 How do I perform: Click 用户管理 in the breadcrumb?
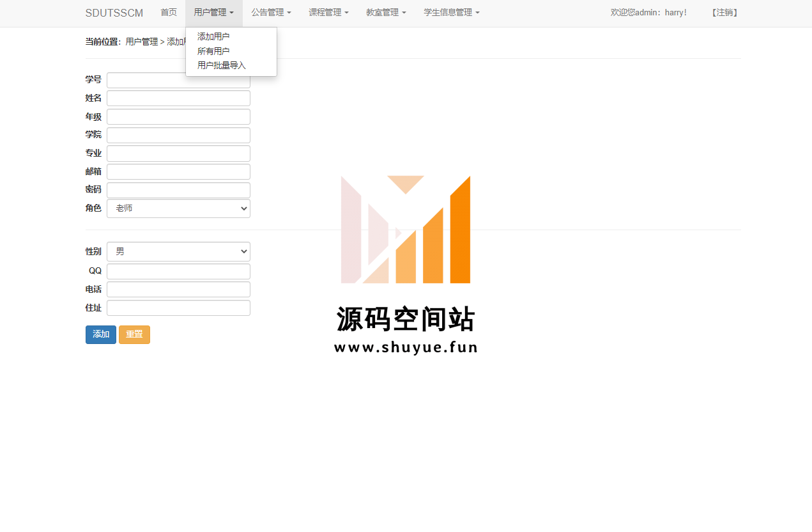[141, 42]
